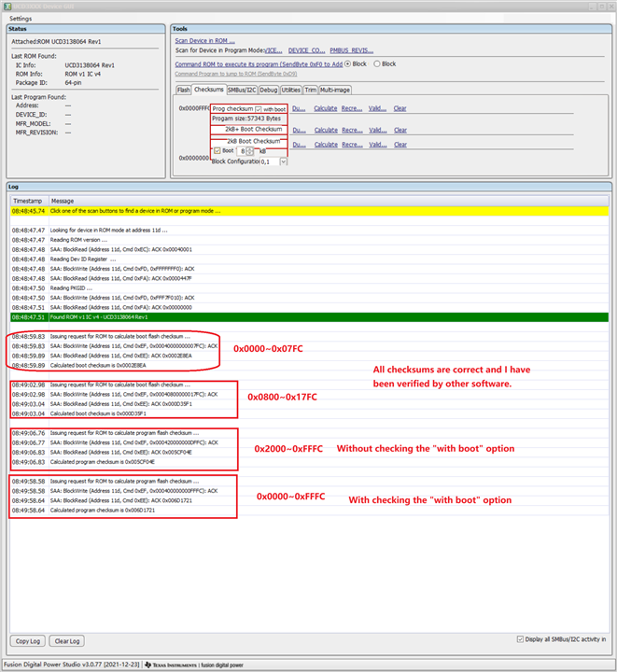Viewport: 617px width, 672px height.
Task: Click the Copy Log button
Action: tap(28, 641)
